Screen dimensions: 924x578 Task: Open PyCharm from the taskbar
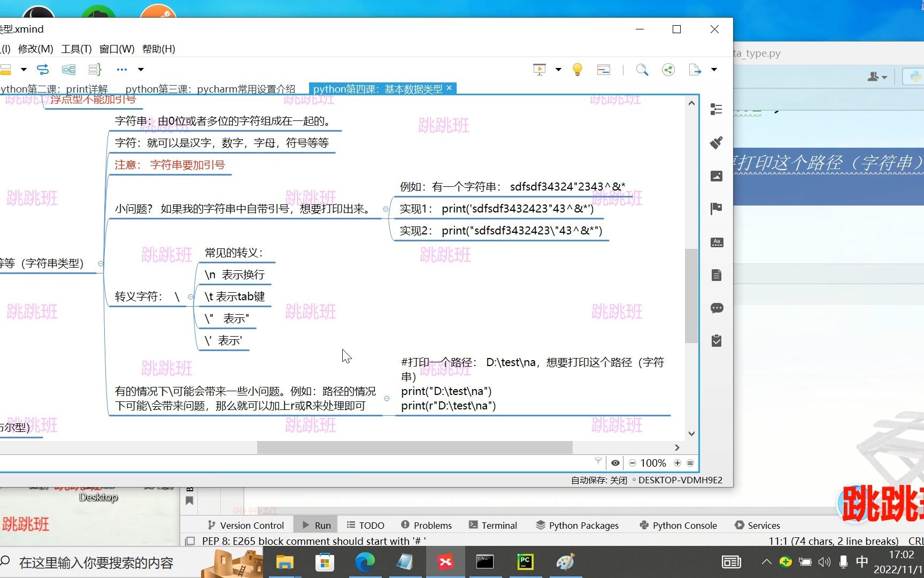coord(525,562)
